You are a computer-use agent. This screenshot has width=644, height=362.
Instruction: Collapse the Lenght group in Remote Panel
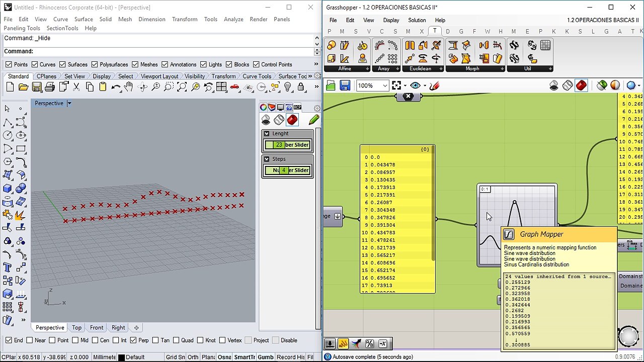point(267,134)
